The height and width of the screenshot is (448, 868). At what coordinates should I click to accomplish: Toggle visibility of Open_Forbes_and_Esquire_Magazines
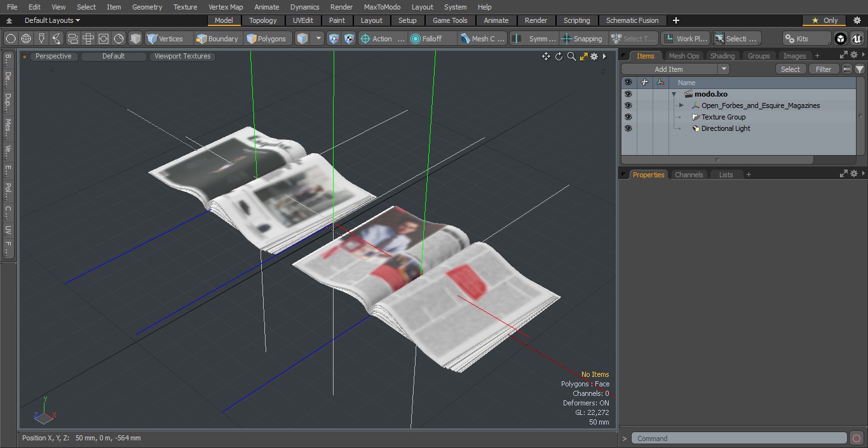(x=628, y=105)
